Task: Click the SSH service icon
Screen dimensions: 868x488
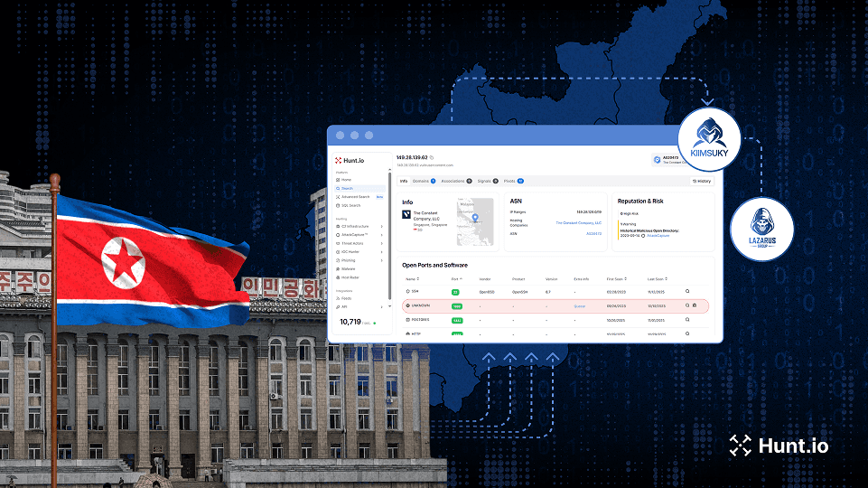Action: [x=408, y=291]
